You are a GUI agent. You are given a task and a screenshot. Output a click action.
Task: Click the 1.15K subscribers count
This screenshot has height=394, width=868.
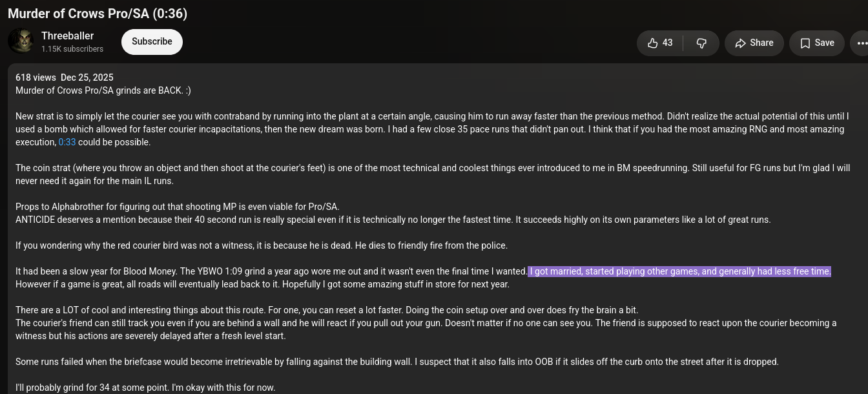click(x=72, y=49)
